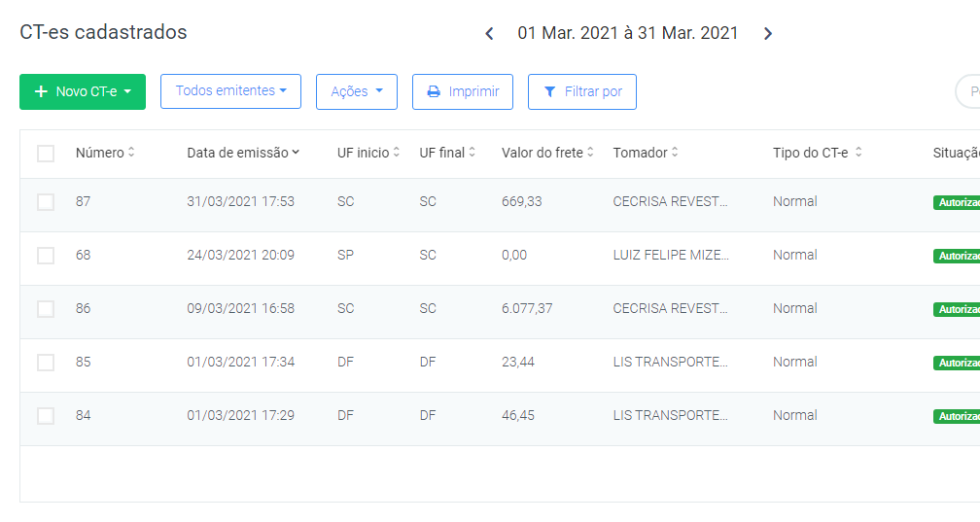Screen dimensions: 980x522
Task: Go to previous month with left chevron
Action: point(489,34)
